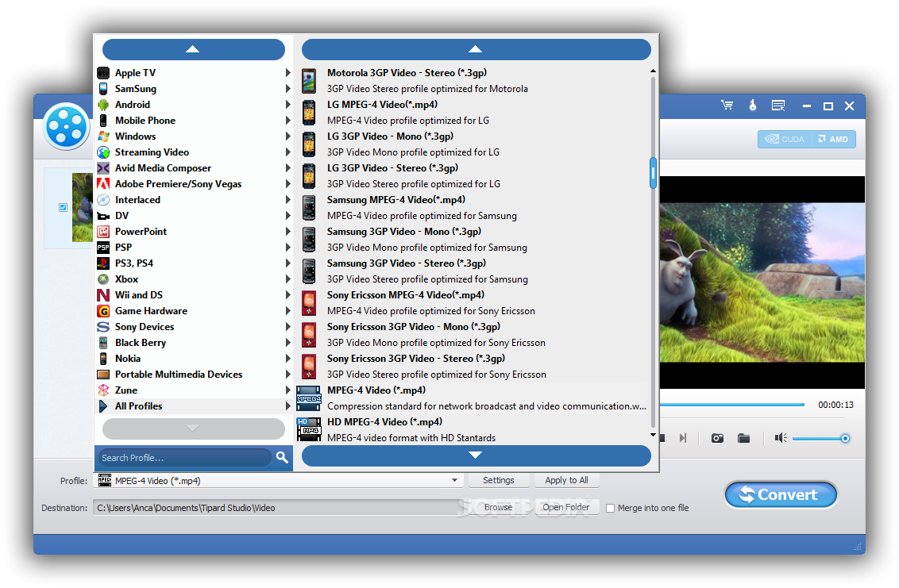Click Open Folder button
Viewport: 899px width, 588px height.
(566, 507)
